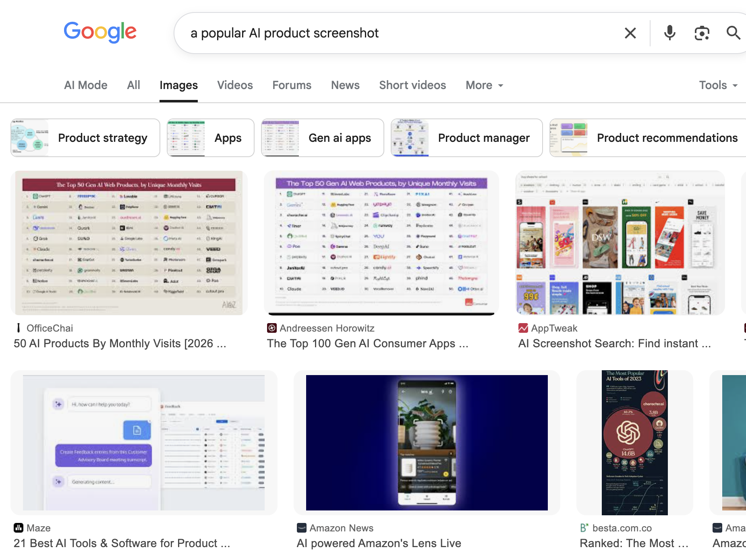Open the Tools dropdown
746x560 pixels.
click(x=718, y=85)
